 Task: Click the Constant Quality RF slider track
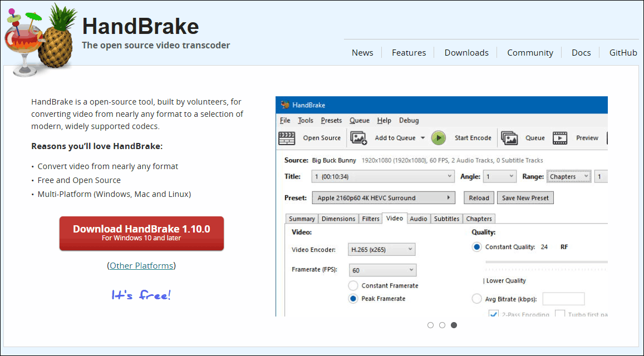[546, 262]
